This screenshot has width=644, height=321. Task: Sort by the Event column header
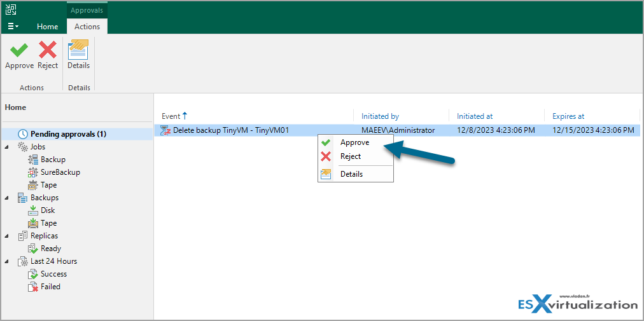point(171,116)
